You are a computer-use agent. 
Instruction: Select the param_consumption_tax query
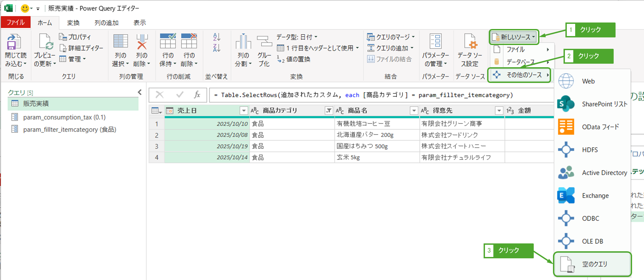pyautogui.click(x=64, y=117)
